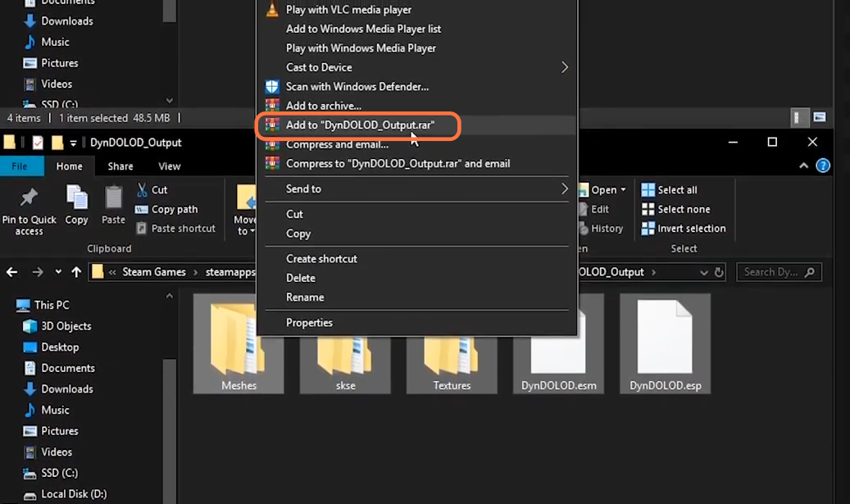This screenshot has width=850, height=504.
Task: Click Copy path in the ribbon
Action: point(166,209)
